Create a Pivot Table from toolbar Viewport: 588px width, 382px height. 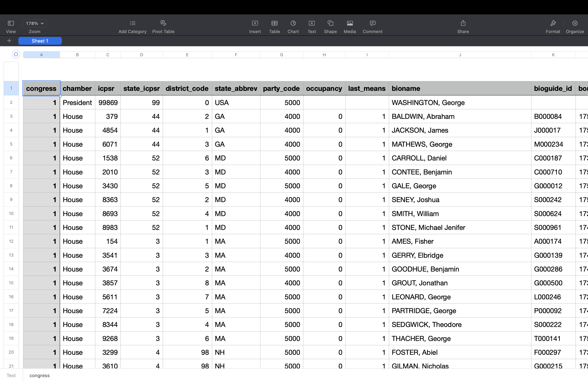pyautogui.click(x=163, y=23)
